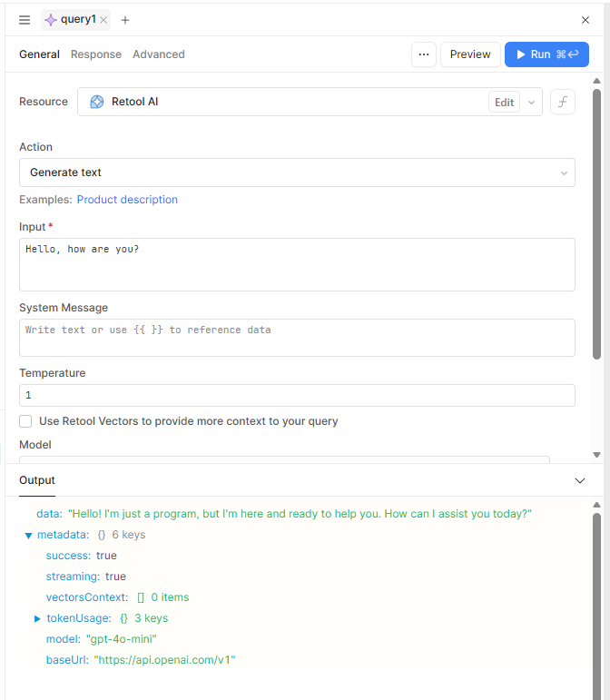
Task: Click the fx dynamic resource icon
Action: coord(562,102)
